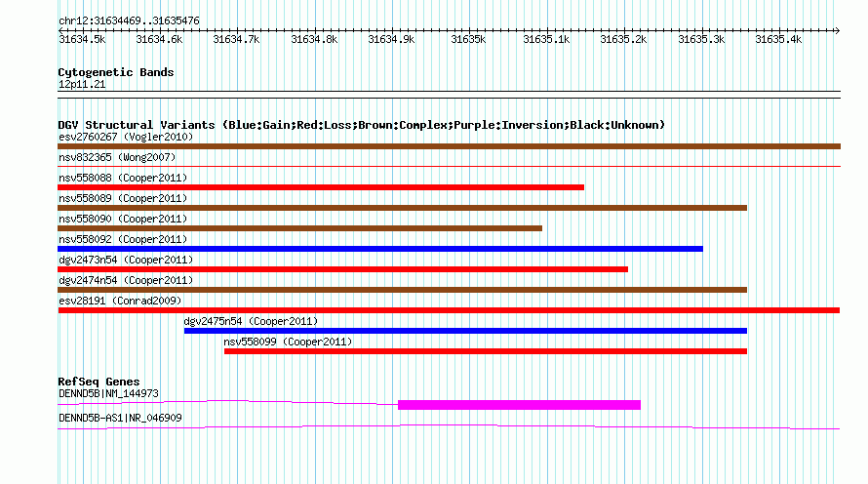Click the 31635.1k ruler tick label

click(x=546, y=39)
